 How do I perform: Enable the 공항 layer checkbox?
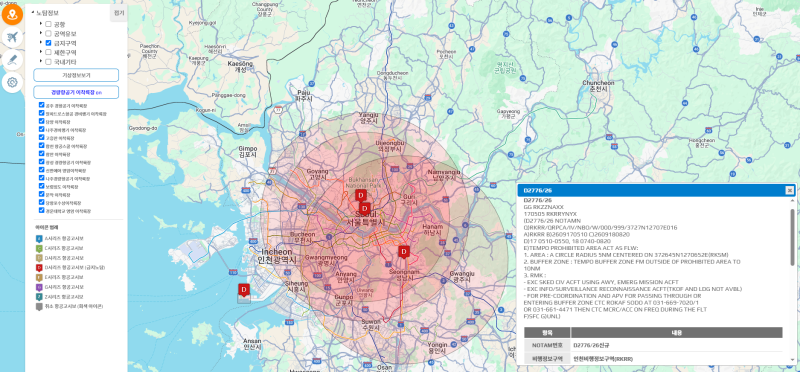48,24
